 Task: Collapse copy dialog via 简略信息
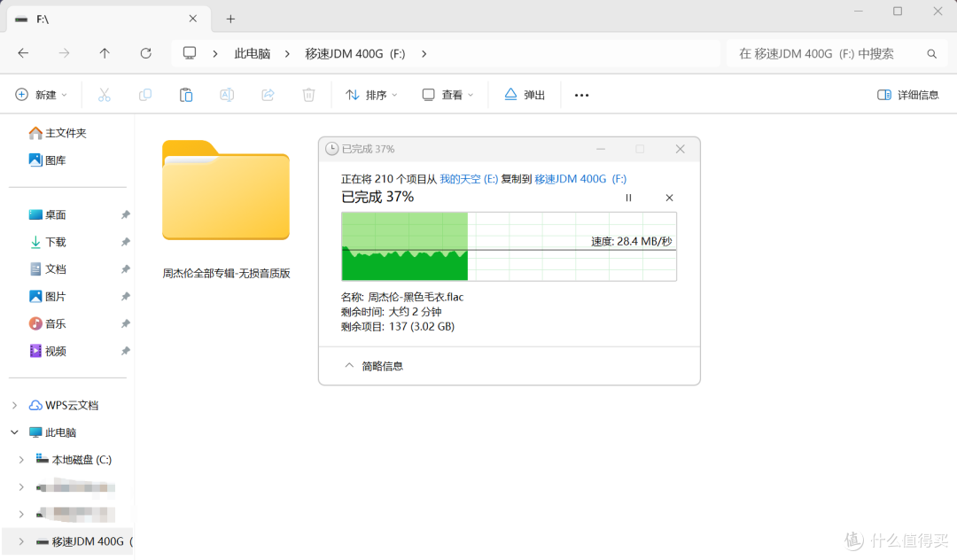pyautogui.click(x=374, y=366)
